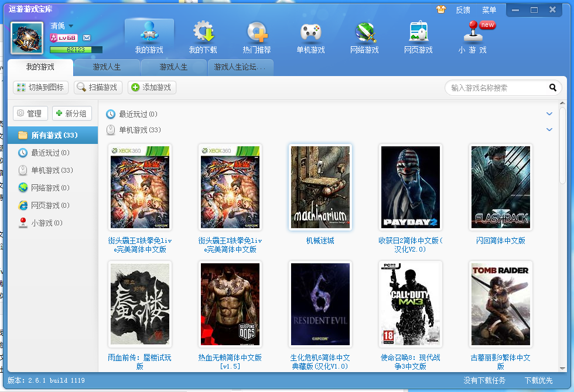Select 最近玩过 (0) in the sidebar
Viewport: 574px width, 392px height.
point(53,153)
